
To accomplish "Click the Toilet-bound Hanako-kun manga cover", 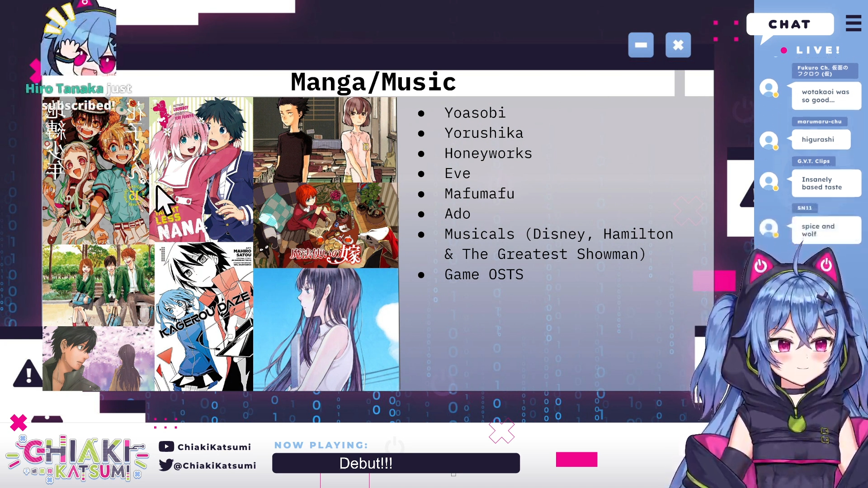I will (96, 170).
